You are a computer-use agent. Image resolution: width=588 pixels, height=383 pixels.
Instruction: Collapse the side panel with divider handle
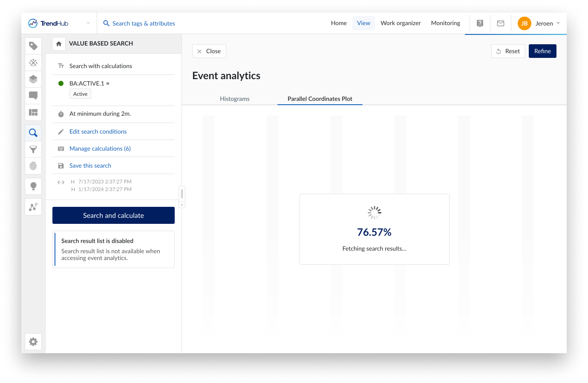[x=182, y=194]
